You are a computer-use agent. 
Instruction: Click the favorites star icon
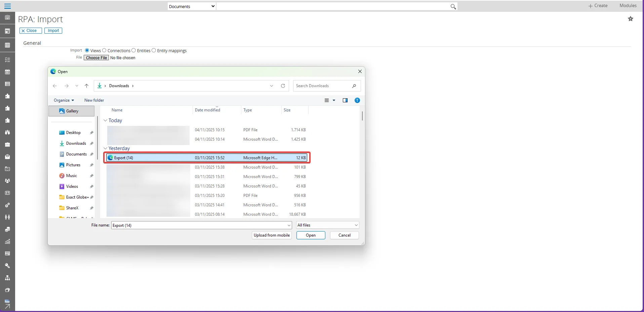tap(630, 19)
